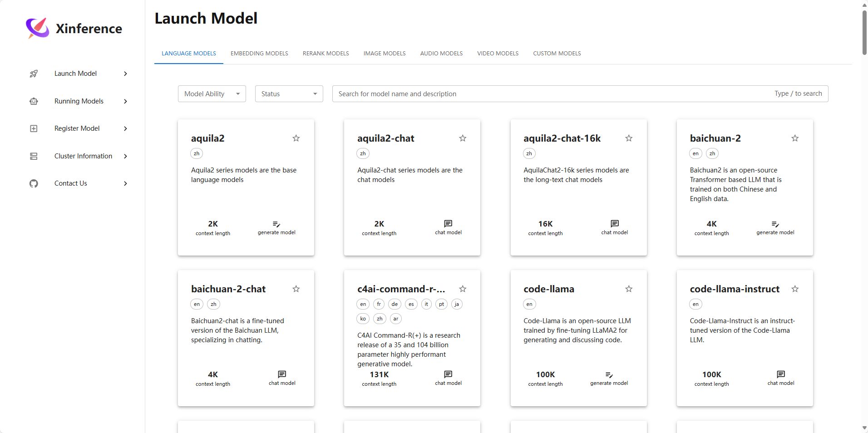Image resolution: width=868 pixels, height=433 pixels.
Task: Click the chat model icon on aquila2-chat card
Action: click(x=448, y=224)
